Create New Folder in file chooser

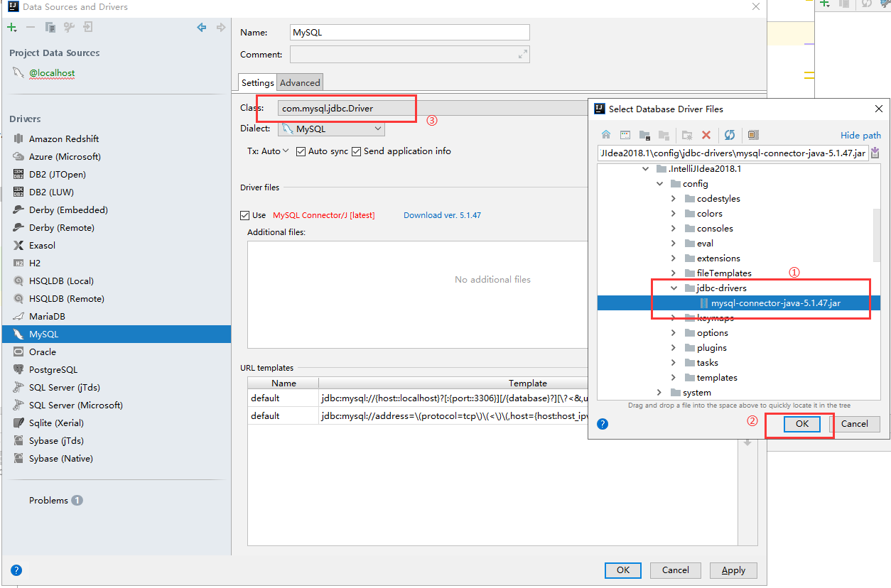point(687,135)
